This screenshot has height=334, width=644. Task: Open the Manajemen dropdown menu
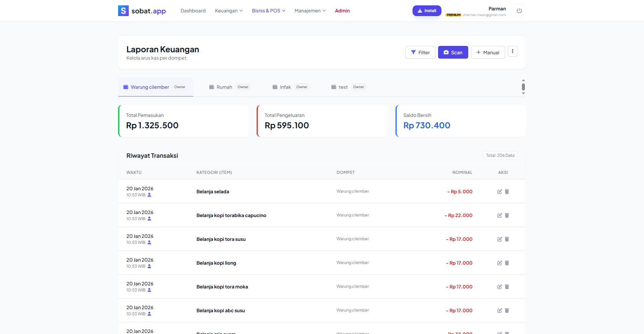310,11
